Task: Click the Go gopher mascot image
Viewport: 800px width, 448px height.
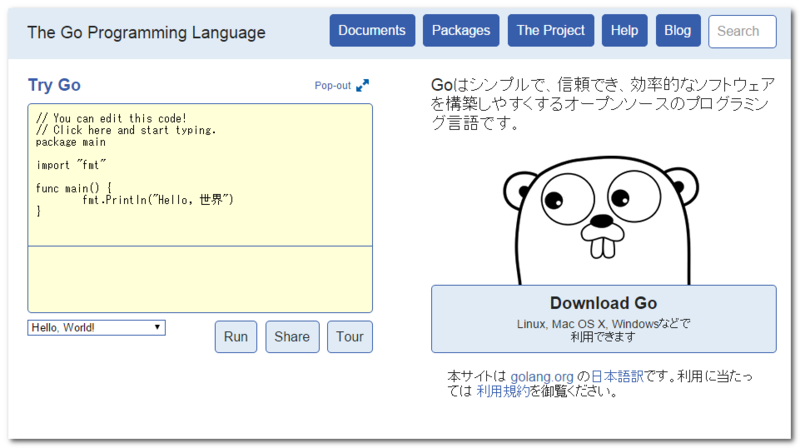Action: 601,220
